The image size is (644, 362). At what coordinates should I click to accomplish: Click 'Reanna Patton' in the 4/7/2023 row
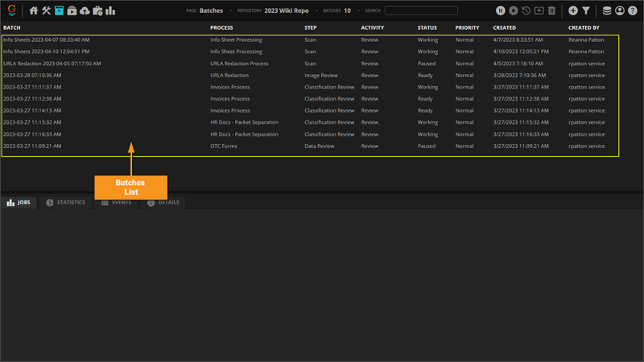tap(586, 39)
